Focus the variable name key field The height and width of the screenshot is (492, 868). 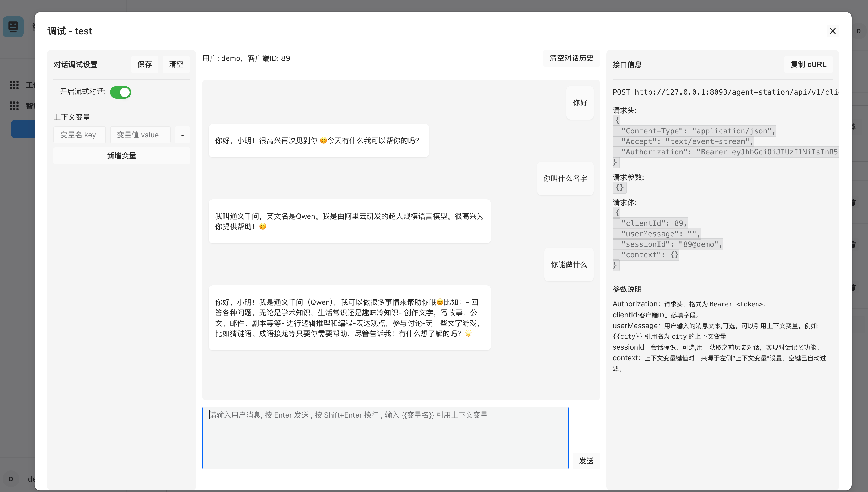pos(79,135)
